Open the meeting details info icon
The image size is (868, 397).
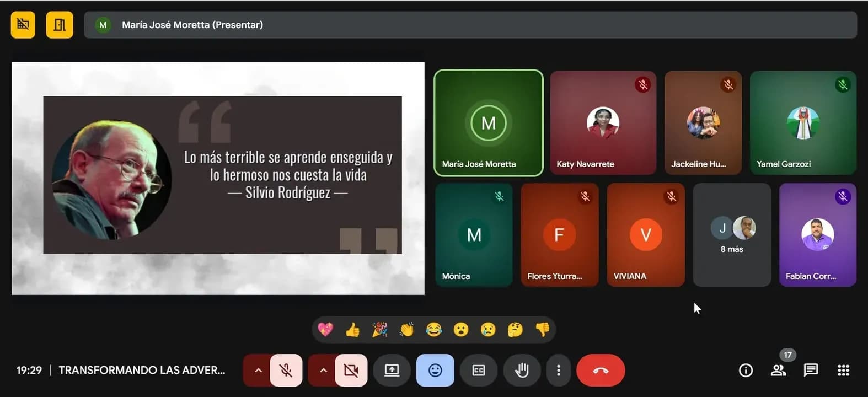746,371
